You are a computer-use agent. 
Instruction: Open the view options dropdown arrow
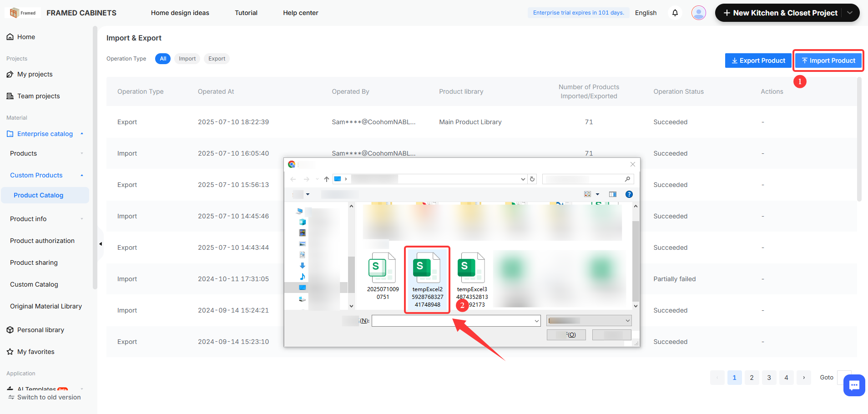click(597, 194)
